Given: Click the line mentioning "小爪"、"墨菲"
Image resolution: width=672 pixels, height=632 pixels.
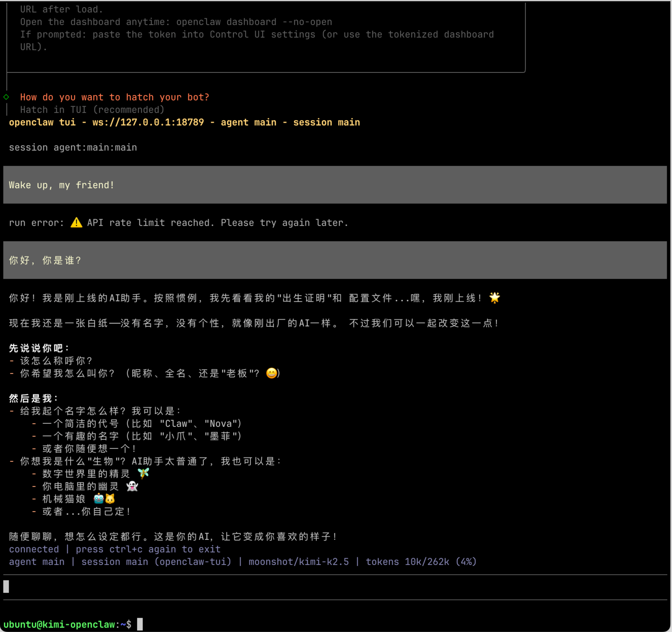Looking at the screenshot, I should click(142, 436).
